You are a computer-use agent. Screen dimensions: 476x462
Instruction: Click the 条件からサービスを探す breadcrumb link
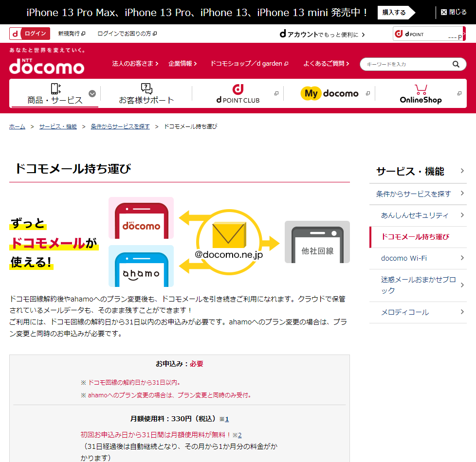(120, 126)
